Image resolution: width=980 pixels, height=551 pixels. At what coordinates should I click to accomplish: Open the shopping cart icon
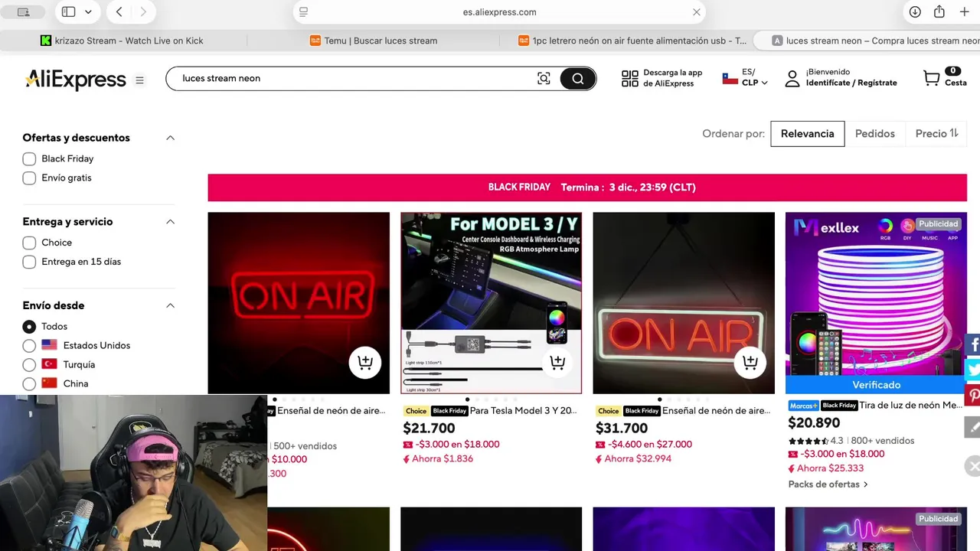coord(932,78)
